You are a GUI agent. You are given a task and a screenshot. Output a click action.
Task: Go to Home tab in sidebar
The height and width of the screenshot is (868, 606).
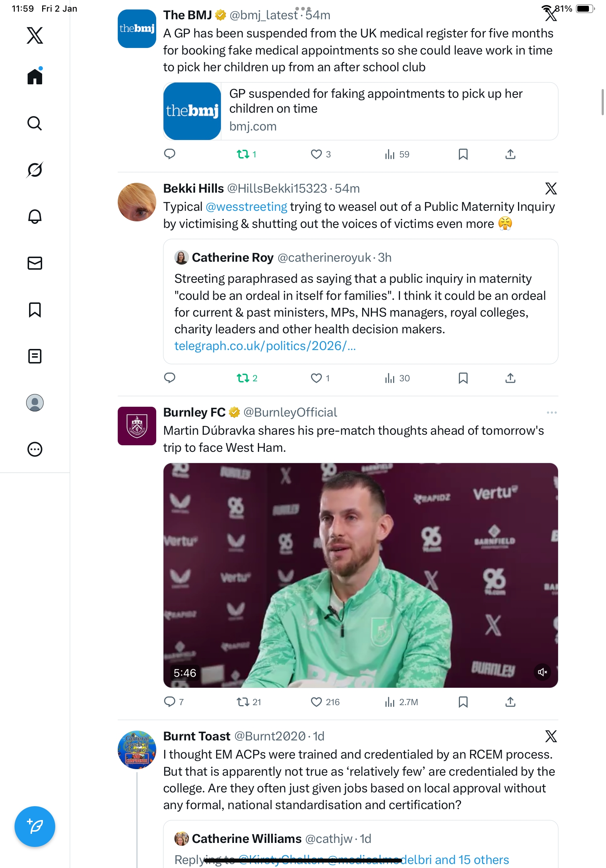(35, 77)
